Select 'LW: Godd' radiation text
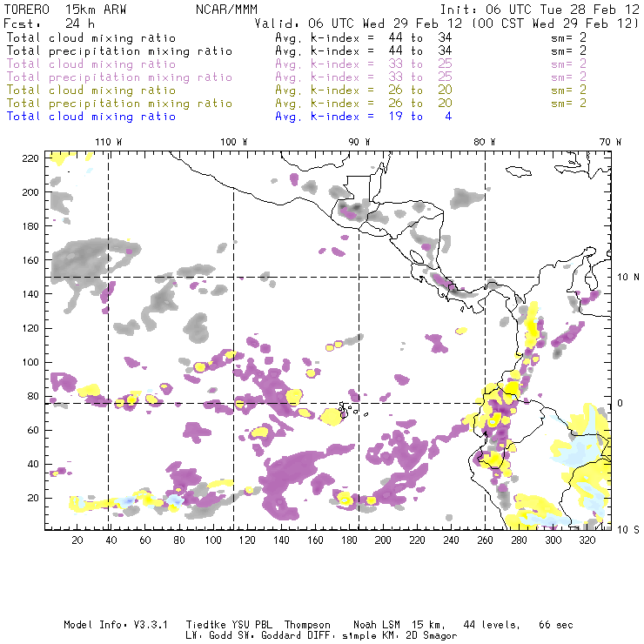The height and width of the screenshot is (644, 644). pos(209,636)
